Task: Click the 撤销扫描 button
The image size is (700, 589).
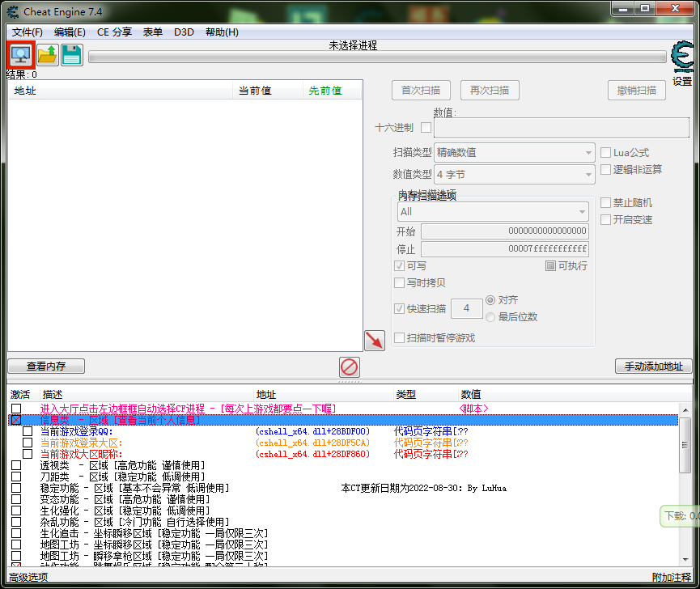Action: [637, 91]
